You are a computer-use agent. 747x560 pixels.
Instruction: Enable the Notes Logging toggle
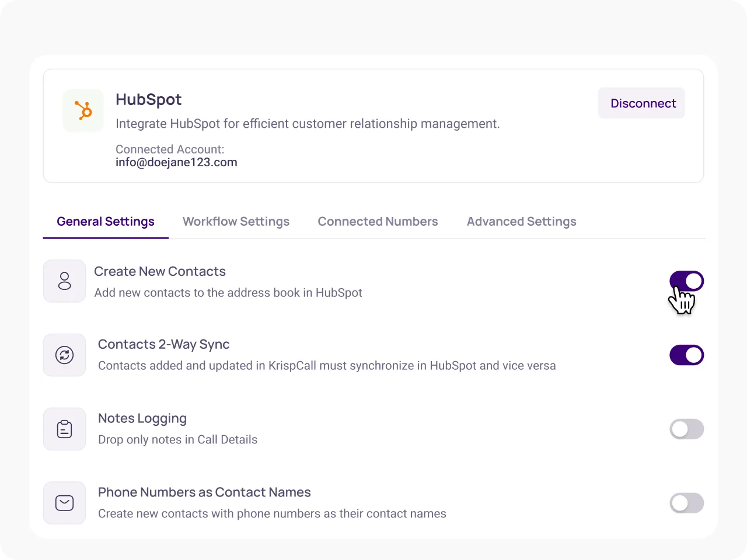click(686, 429)
